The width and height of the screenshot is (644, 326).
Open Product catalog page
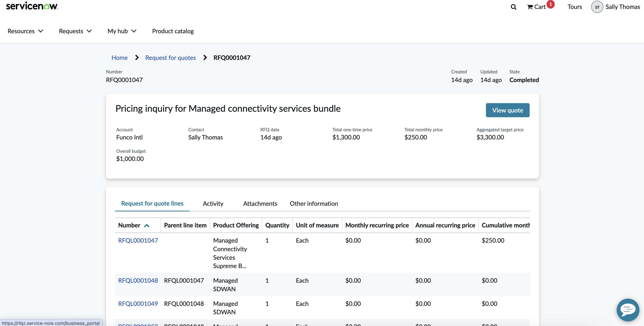tap(173, 31)
